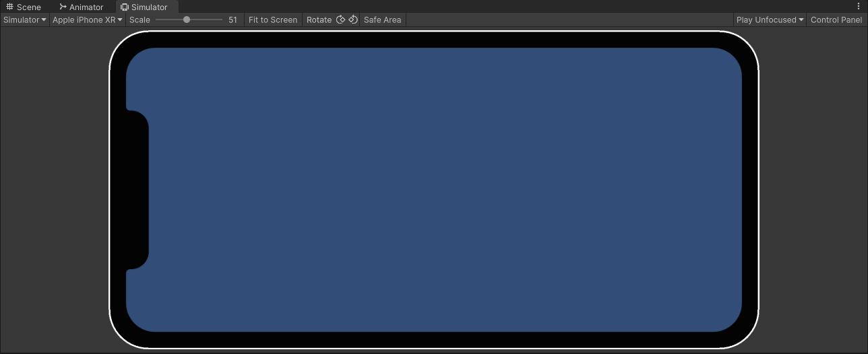
Task: Click the scale value 51
Action: (x=232, y=20)
